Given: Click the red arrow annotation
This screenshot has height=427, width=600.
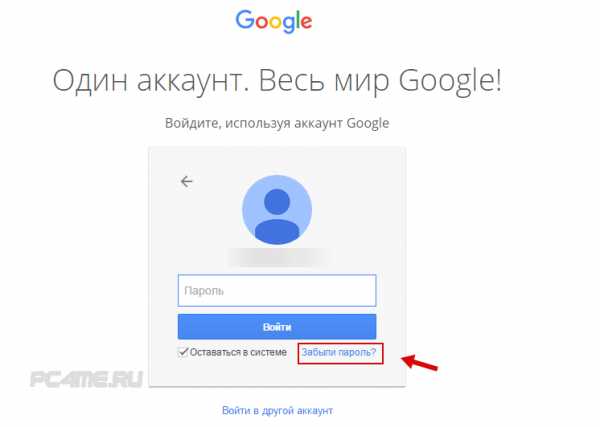Looking at the screenshot, I should pyautogui.click(x=420, y=363).
